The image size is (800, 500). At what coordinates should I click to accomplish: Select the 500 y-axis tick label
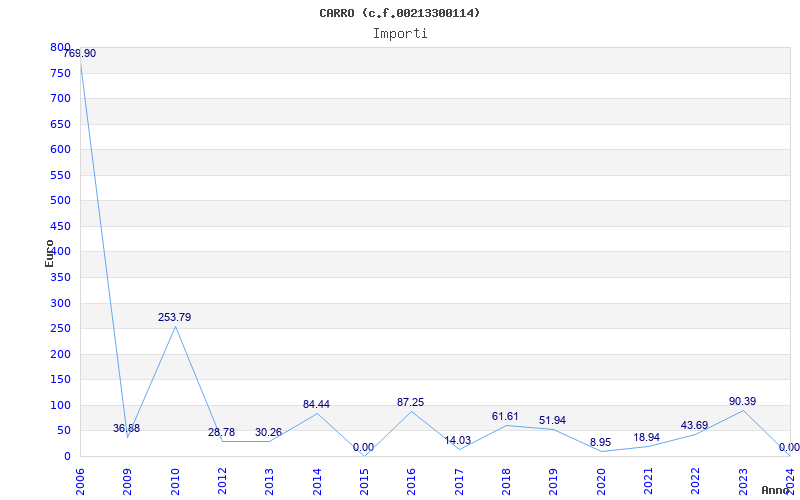pos(60,201)
